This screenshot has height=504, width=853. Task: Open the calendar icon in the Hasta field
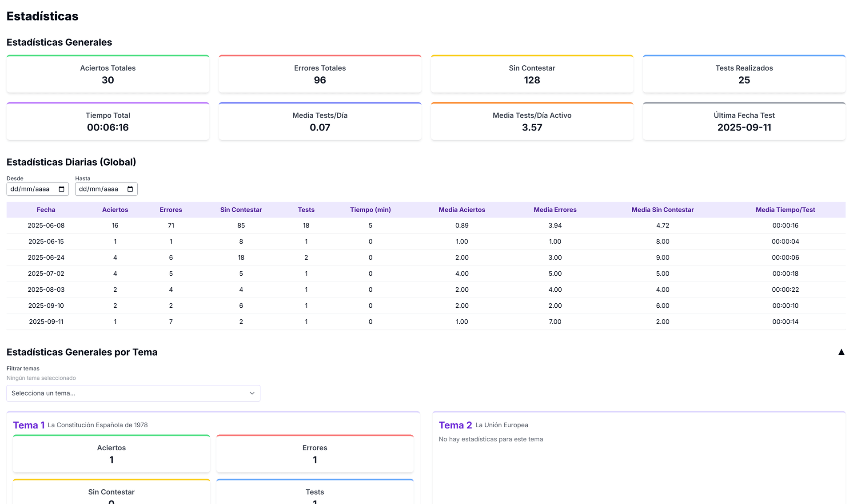[x=131, y=189]
